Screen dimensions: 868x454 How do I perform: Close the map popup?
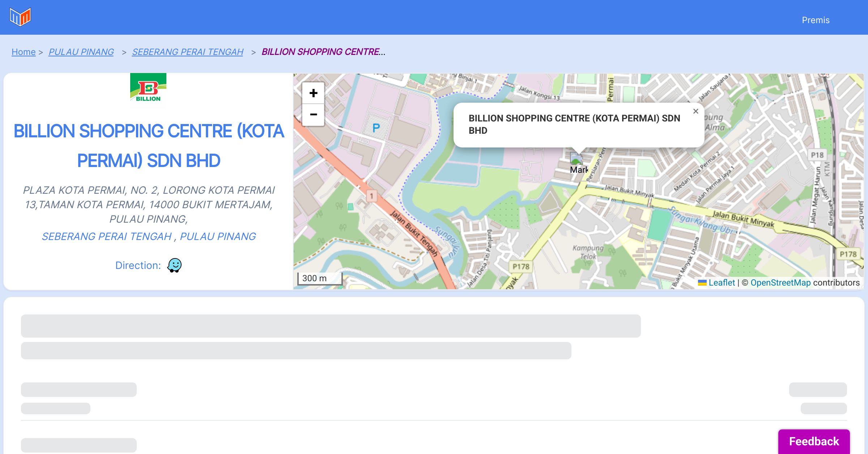tap(695, 111)
